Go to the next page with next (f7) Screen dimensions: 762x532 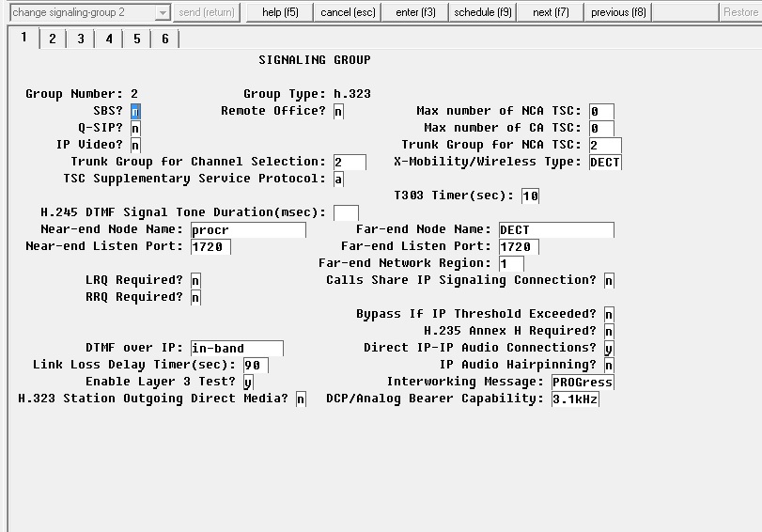[550, 12]
